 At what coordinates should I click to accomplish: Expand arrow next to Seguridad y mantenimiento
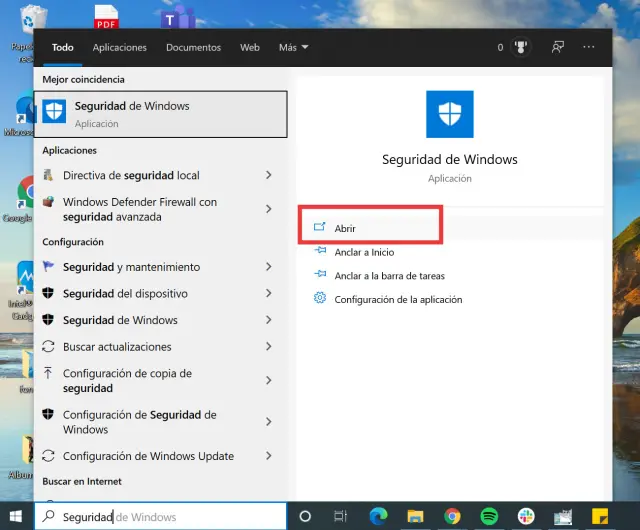pos(269,267)
